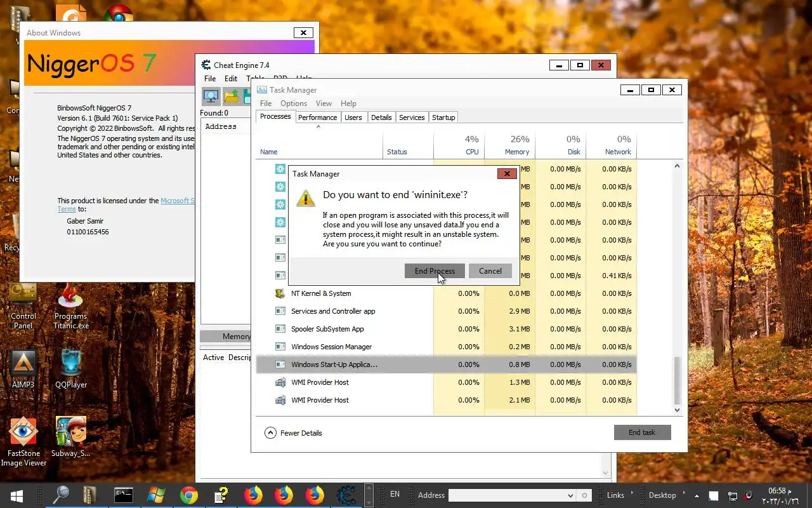Open Task Manager's Options menu
Screen dimensions: 812x508
pos(294,104)
